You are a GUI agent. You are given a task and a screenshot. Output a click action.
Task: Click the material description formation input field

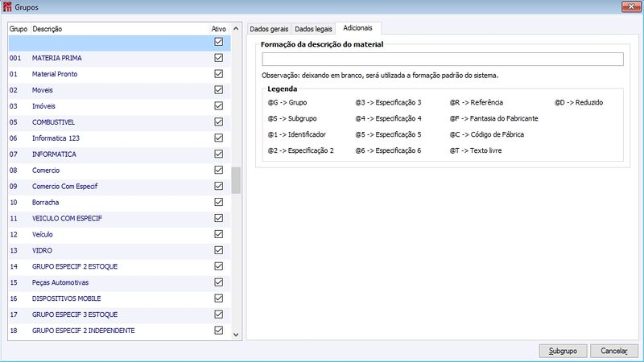pyautogui.click(x=443, y=59)
